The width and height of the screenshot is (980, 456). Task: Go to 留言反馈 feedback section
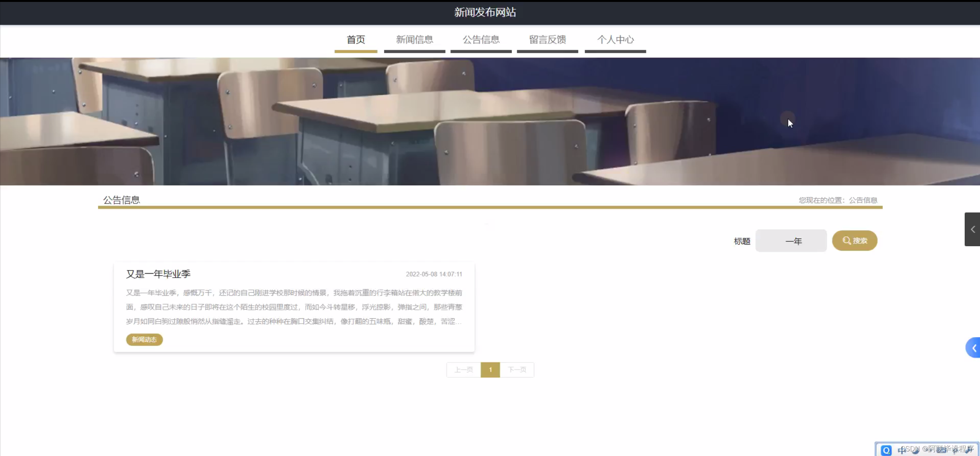(547, 40)
